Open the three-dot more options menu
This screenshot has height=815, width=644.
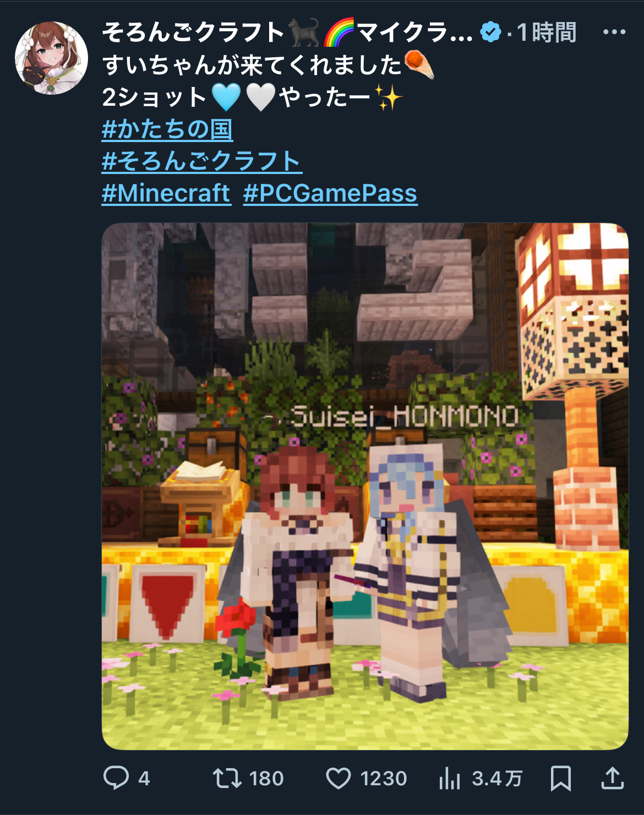[x=614, y=32]
